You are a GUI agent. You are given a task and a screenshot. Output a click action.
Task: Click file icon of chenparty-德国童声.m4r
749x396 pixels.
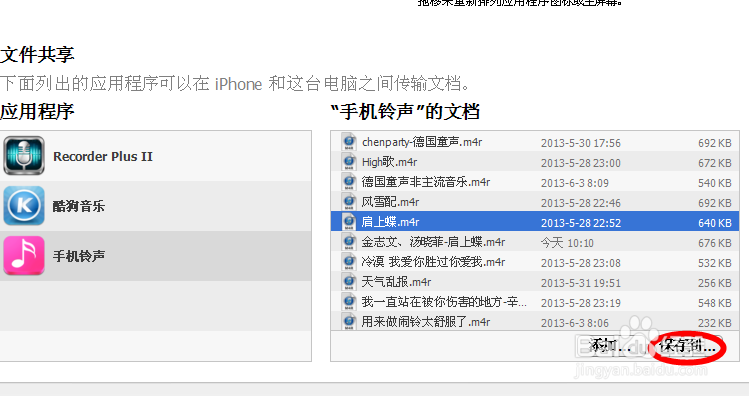tap(349, 142)
